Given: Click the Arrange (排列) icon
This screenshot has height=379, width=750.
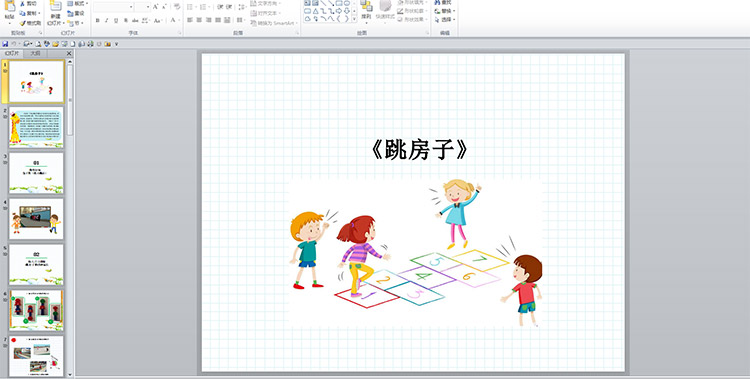Looking at the screenshot, I should (366, 6).
